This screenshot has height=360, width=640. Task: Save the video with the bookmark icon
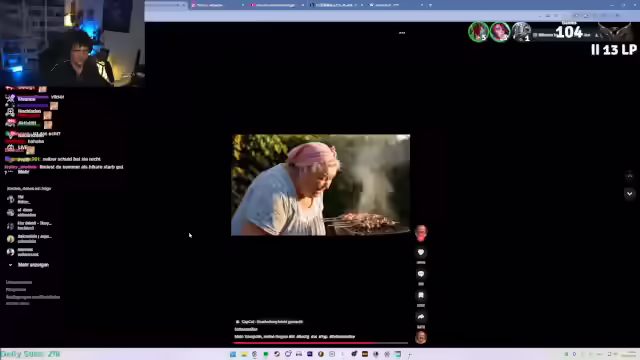421,295
